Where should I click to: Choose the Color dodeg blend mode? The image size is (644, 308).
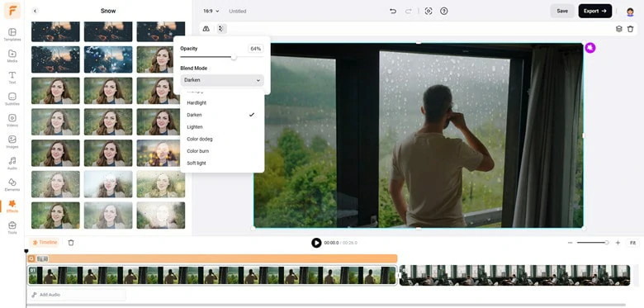[x=222, y=139]
